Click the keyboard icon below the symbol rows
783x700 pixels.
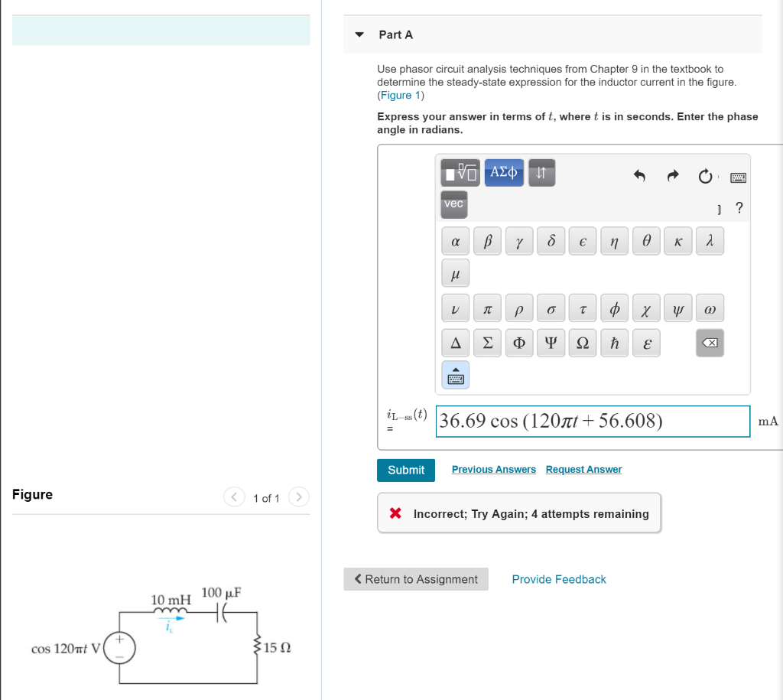point(455,375)
